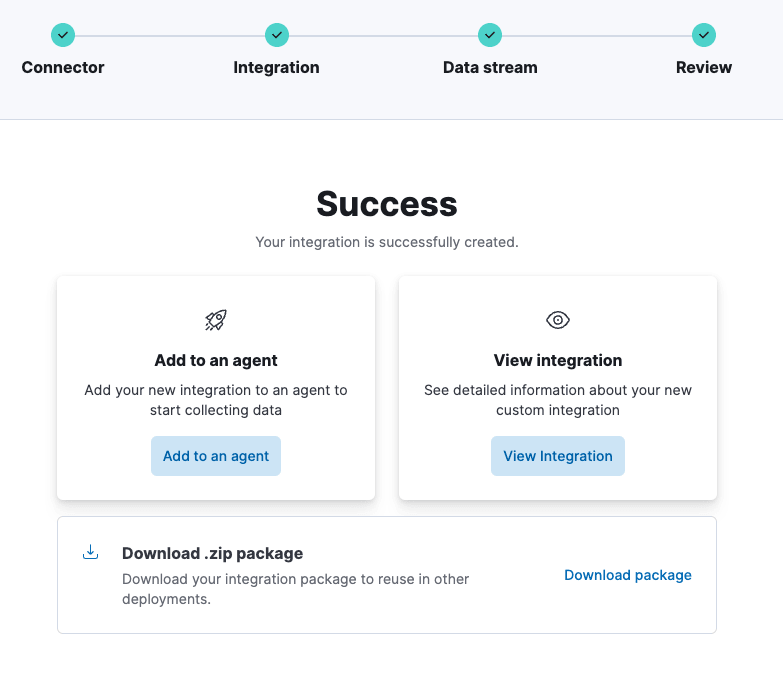Click the rocket icon in agent card

click(216, 320)
